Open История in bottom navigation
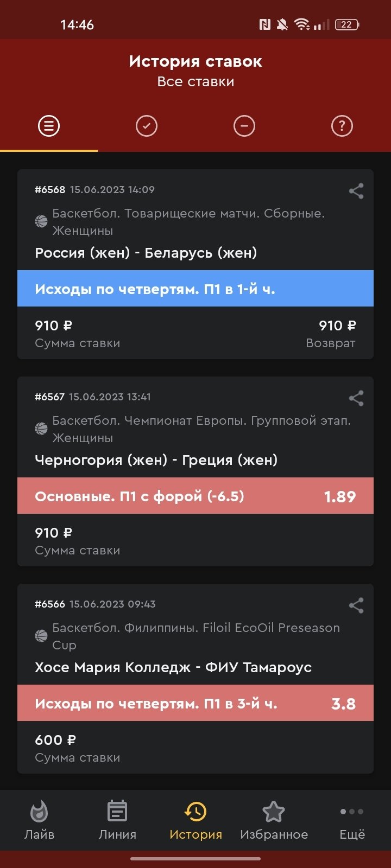This screenshot has width=391, height=868. (195, 820)
